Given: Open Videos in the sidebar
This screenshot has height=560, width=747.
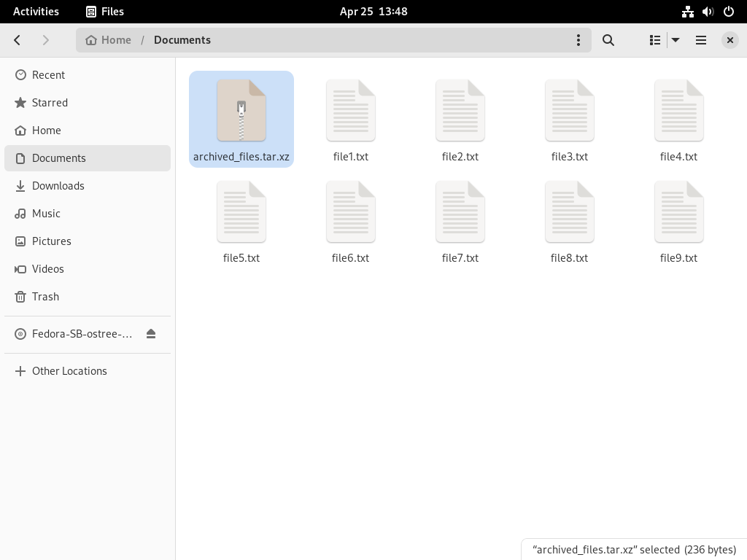Looking at the screenshot, I should coord(88,268).
